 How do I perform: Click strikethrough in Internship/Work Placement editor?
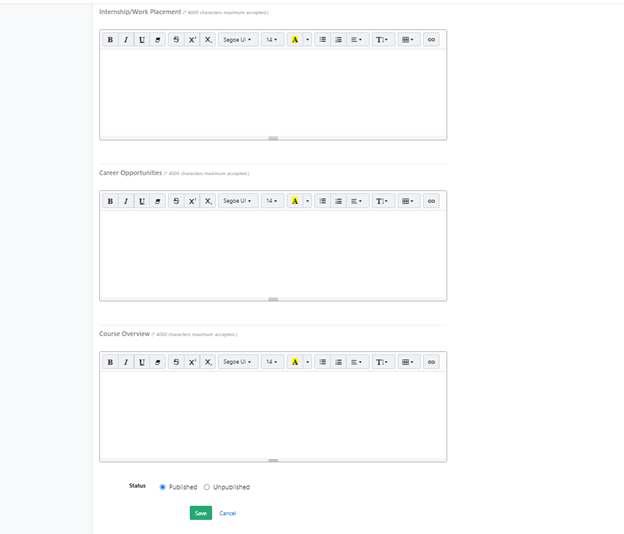point(176,40)
